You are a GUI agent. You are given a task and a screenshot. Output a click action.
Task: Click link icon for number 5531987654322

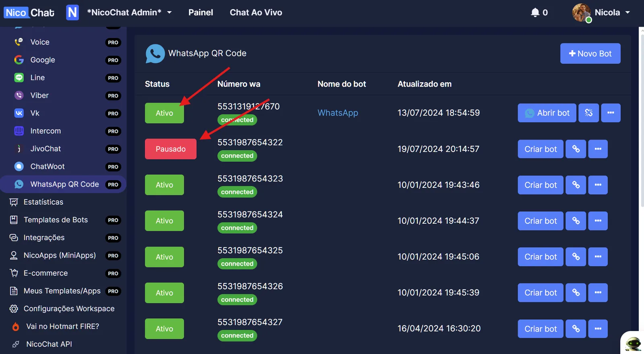pyautogui.click(x=576, y=149)
